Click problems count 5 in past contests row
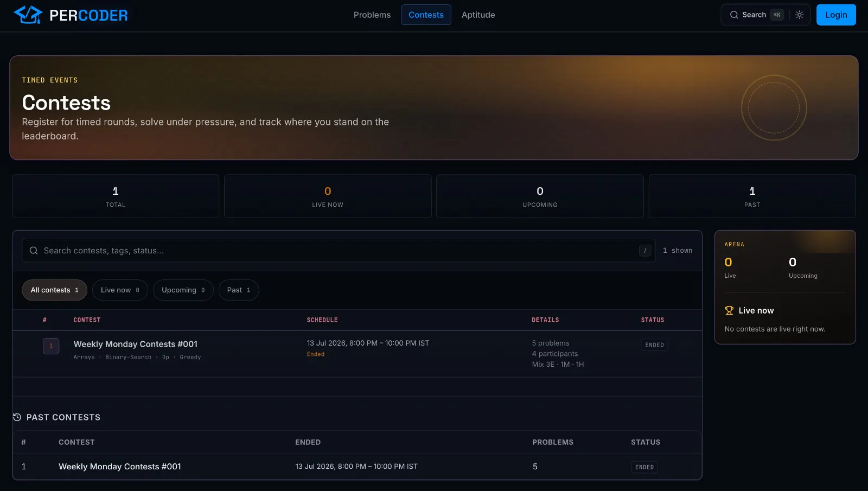The height and width of the screenshot is (491, 868). tap(535, 467)
